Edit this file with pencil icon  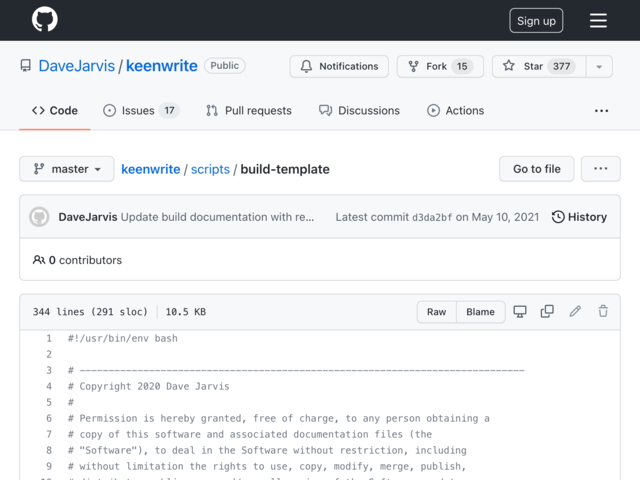coord(575,311)
